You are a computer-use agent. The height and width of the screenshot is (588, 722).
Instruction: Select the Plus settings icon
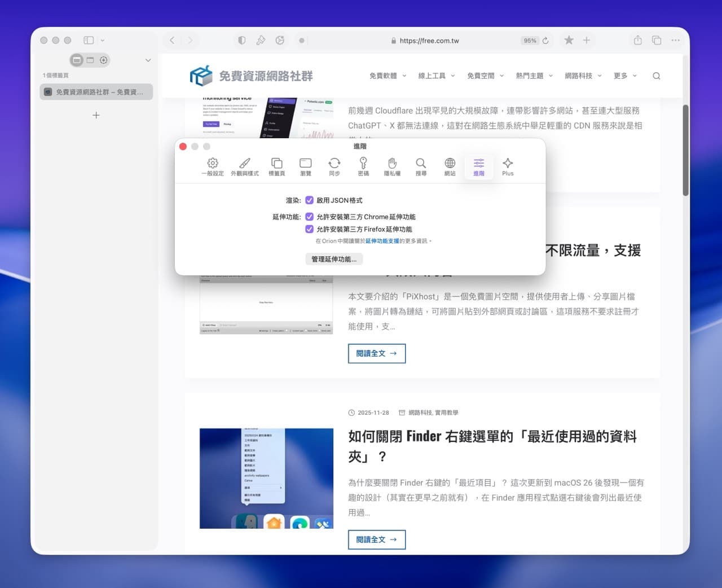(x=507, y=166)
